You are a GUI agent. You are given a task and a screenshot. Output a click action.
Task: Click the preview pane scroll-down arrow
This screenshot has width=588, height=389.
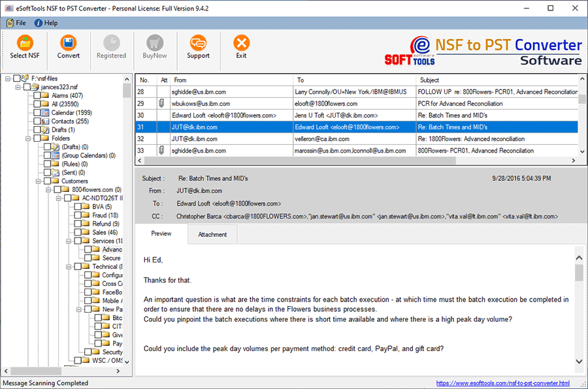point(579,362)
